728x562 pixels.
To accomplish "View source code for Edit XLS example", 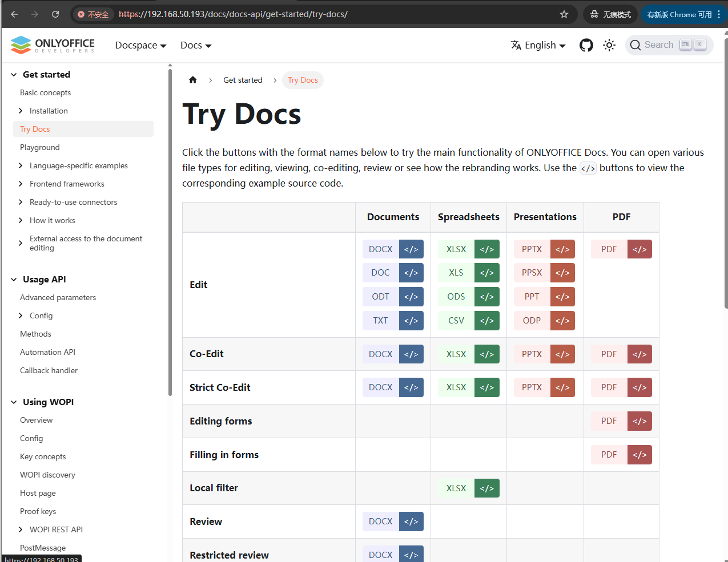I will tap(487, 273).
